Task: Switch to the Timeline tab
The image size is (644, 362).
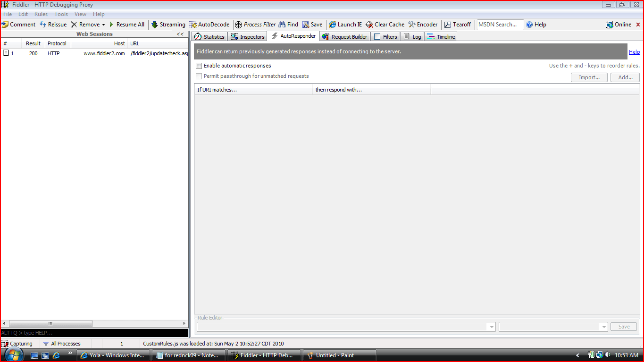Action: [x=441, y=37]
